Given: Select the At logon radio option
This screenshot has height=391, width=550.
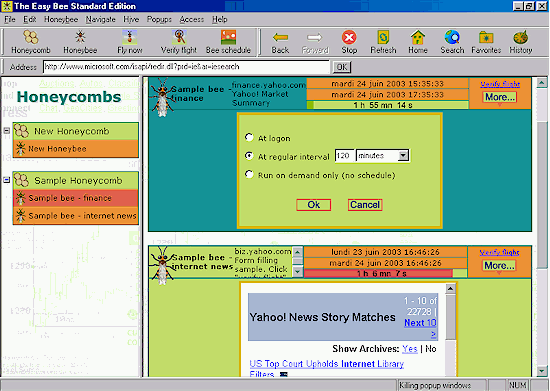Looking at the screenshot, I should click(x=249, y=137).
